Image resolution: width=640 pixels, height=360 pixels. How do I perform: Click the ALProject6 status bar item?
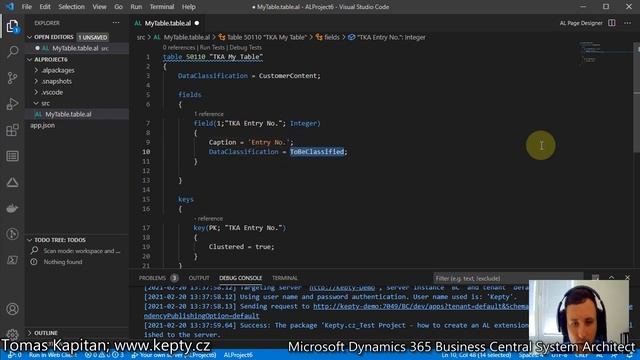click(238, 355)
